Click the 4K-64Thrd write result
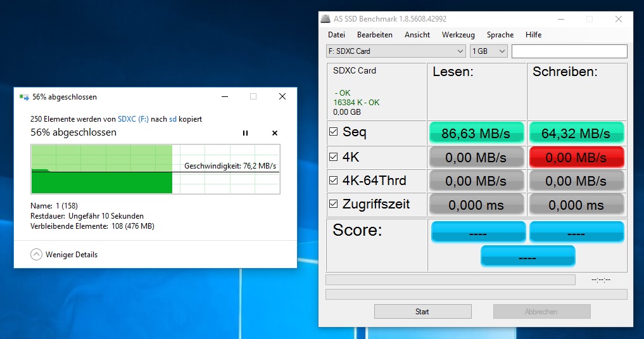This screenshot has height=339, width=644. (x=576, y=181)
